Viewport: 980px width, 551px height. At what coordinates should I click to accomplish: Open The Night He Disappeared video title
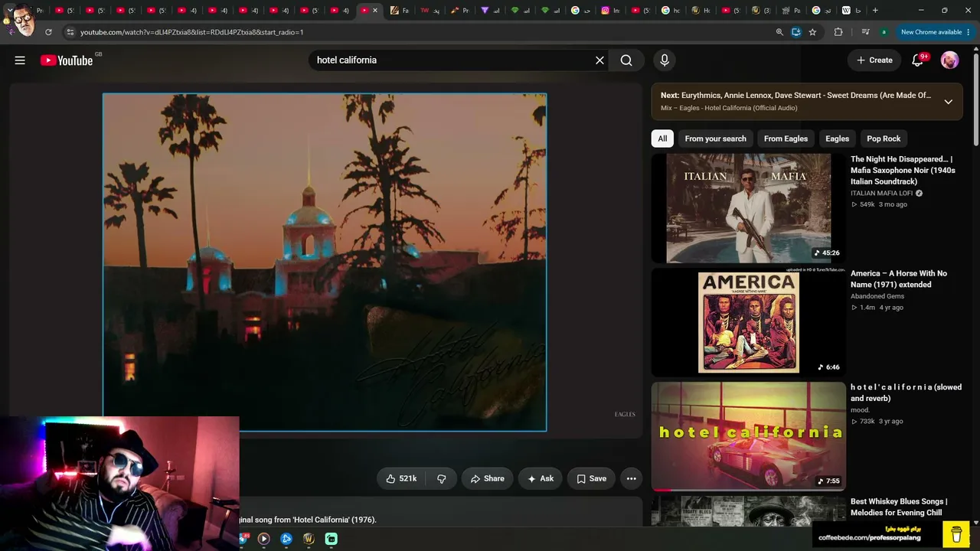(x=903, y=171)
